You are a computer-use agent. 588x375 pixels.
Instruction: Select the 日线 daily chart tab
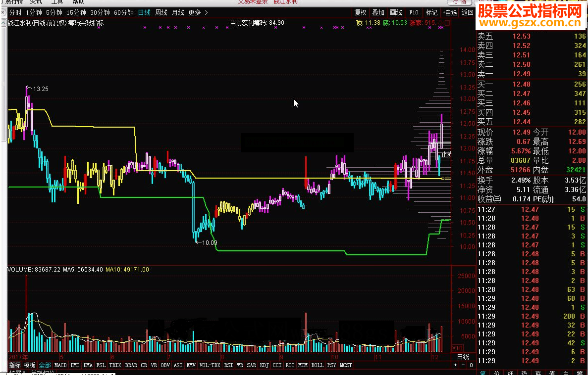144,12
